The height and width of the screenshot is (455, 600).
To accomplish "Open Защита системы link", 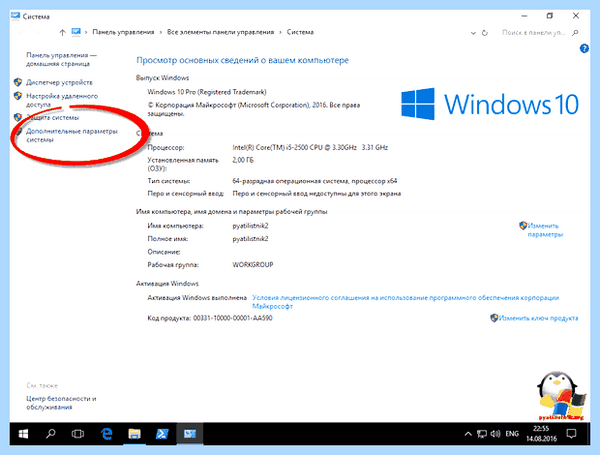I will click(x=53, y=117).
